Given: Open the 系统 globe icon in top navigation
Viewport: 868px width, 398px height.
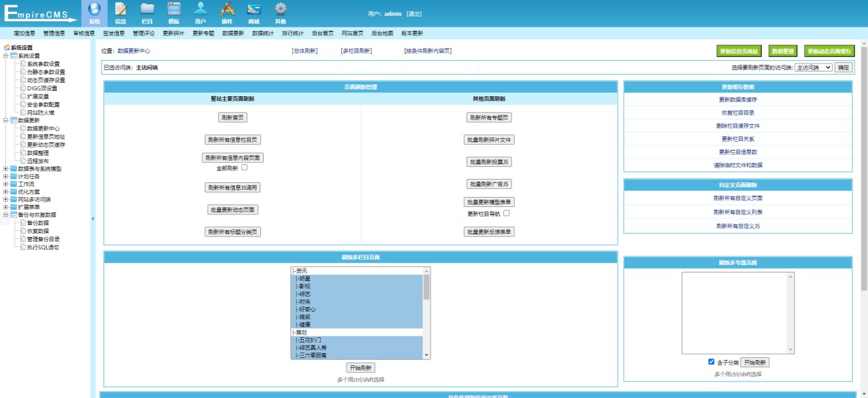Looking at the screenshot, I should [x=94, y=9].
